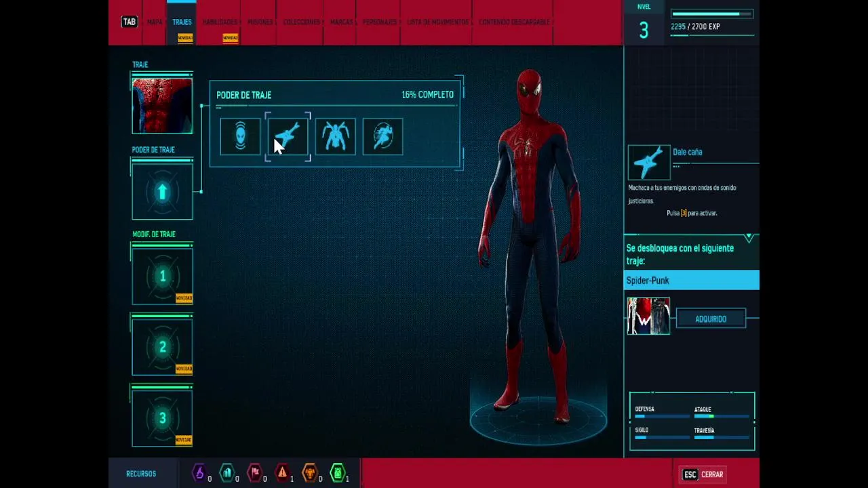Click the 'Pulsa [3] para activar' hint
Viewport: 868px width, 488px height.
(x=692, y=213)
